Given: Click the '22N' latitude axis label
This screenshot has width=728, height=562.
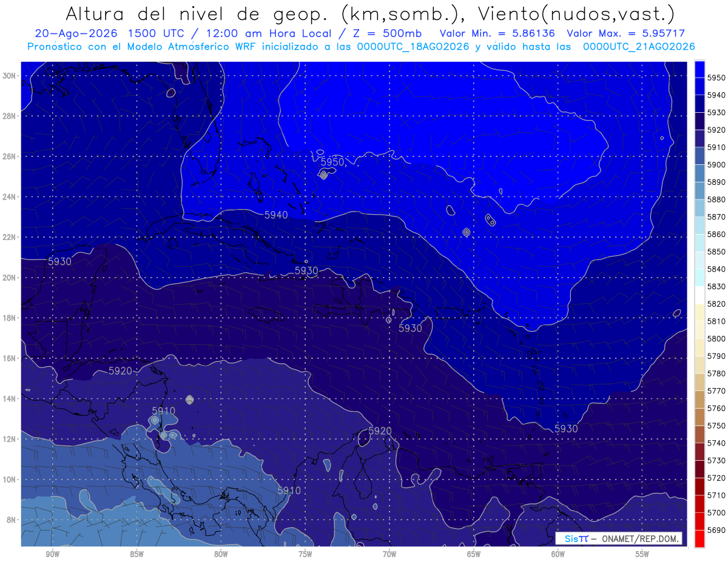Looking at the screenshot, I should click(9, 237).
